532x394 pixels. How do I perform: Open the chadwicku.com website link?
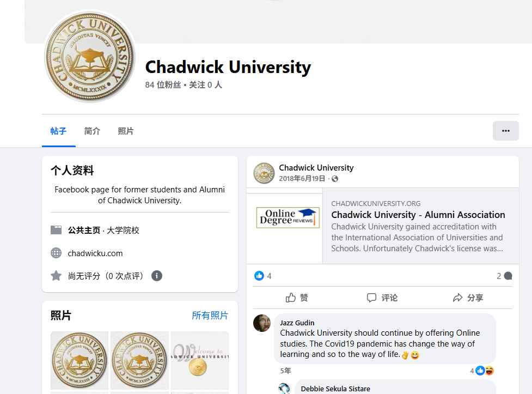[x=95, y=253]
